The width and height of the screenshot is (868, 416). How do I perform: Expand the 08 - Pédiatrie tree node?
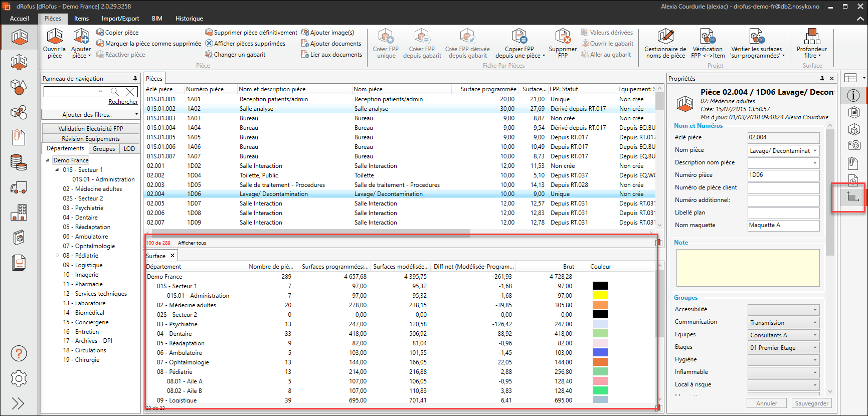(x=58, y=256)
